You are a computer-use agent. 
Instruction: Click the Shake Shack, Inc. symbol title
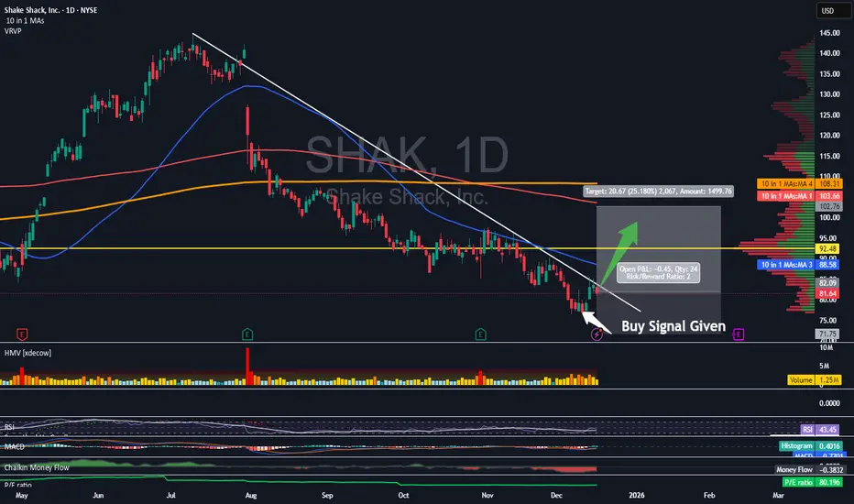(x=50, y=10)
